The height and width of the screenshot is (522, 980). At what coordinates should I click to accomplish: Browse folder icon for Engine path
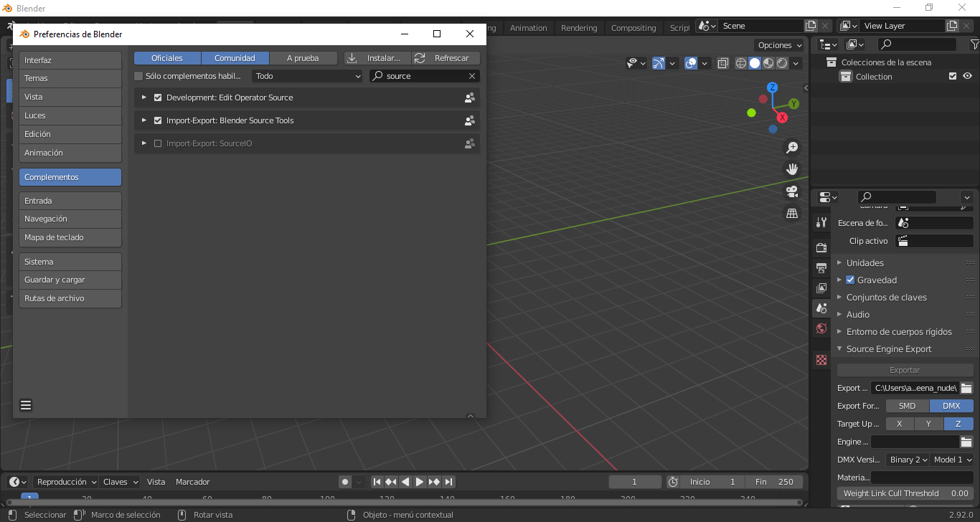pyautogui.click(x=966, y=442)
